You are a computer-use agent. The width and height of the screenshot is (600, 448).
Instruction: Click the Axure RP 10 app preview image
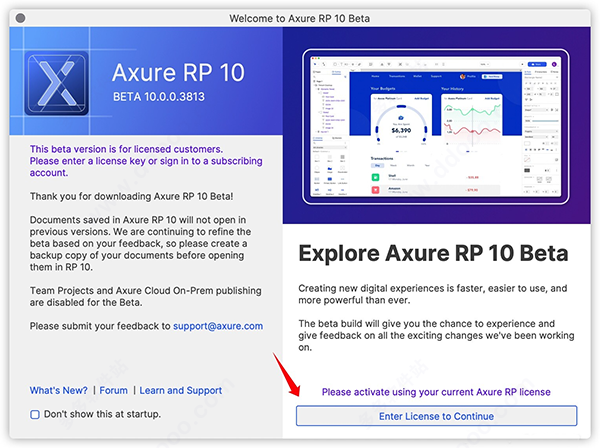point(436,126)
